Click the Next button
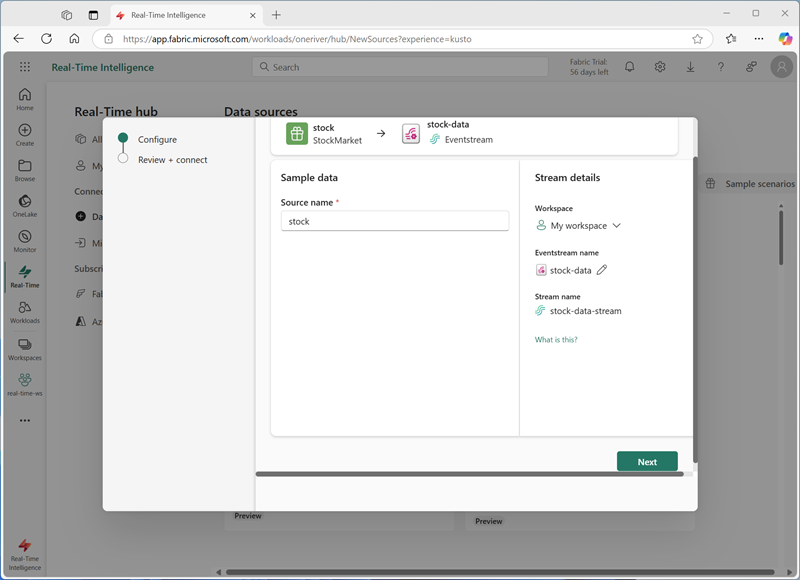Image resolution: width=800 pixels, height=580 pixels. (x=647, y=462)
